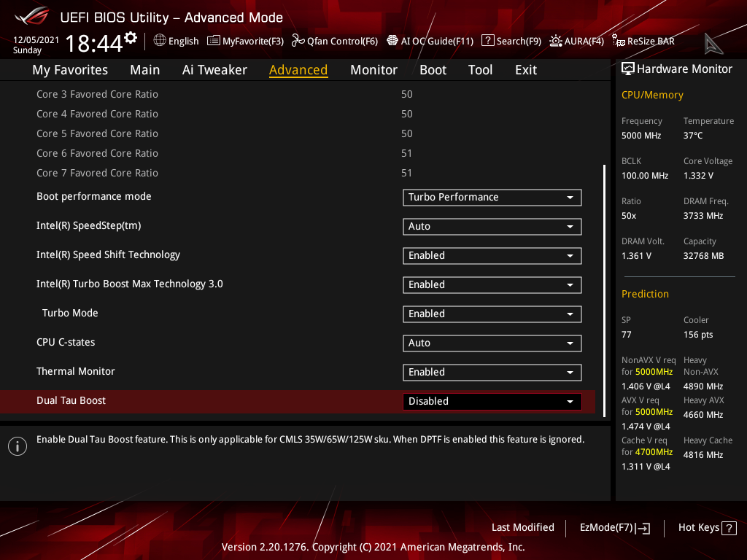This screenshot has width=747, height=560.
Task: Open Intel SpeedStep dropdown set to Auto
Action: point(492,227)
